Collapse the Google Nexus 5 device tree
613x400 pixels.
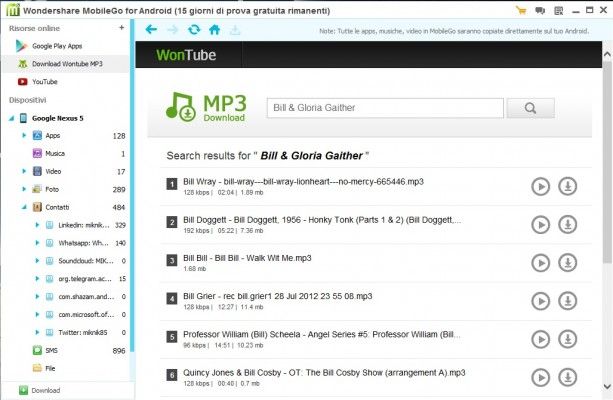[11, 118]
